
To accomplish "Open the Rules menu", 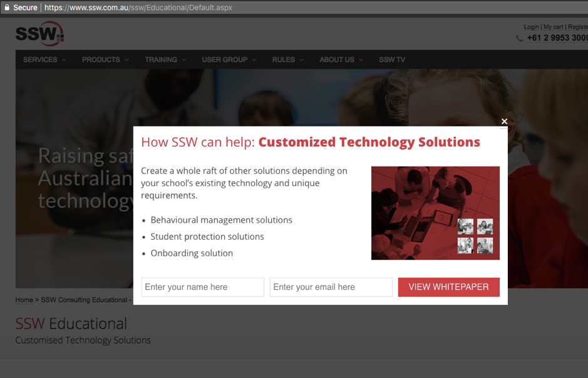I will coord(287,59).
